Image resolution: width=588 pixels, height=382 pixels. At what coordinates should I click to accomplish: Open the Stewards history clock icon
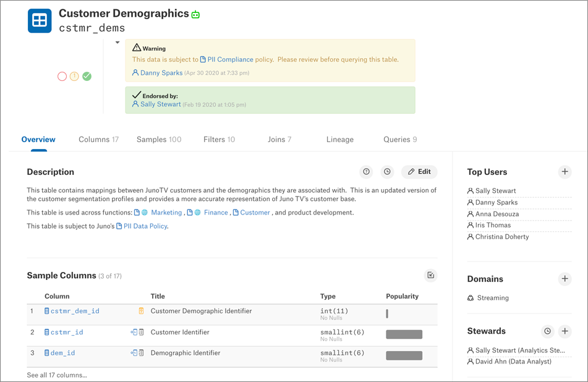[547, 331]
